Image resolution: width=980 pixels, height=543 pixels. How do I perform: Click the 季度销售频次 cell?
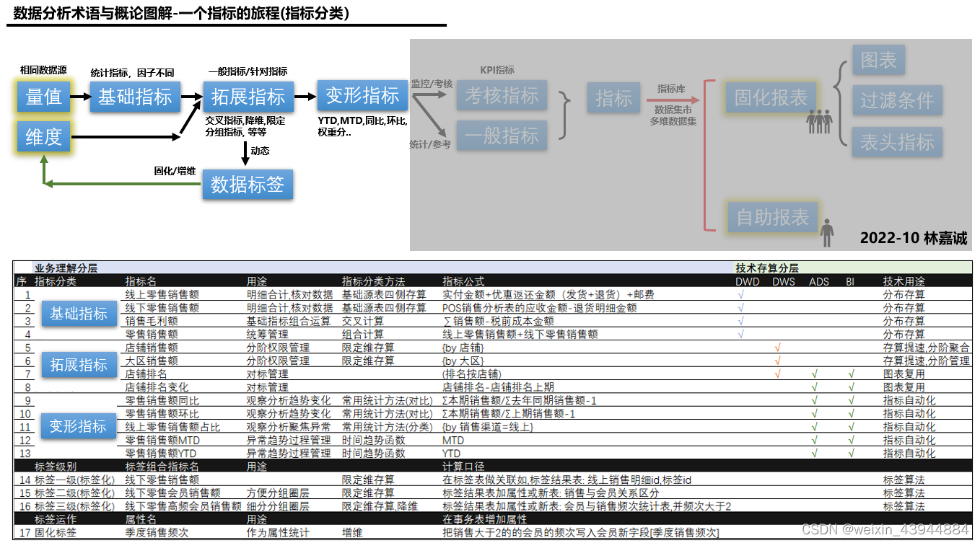coord(157,532)
